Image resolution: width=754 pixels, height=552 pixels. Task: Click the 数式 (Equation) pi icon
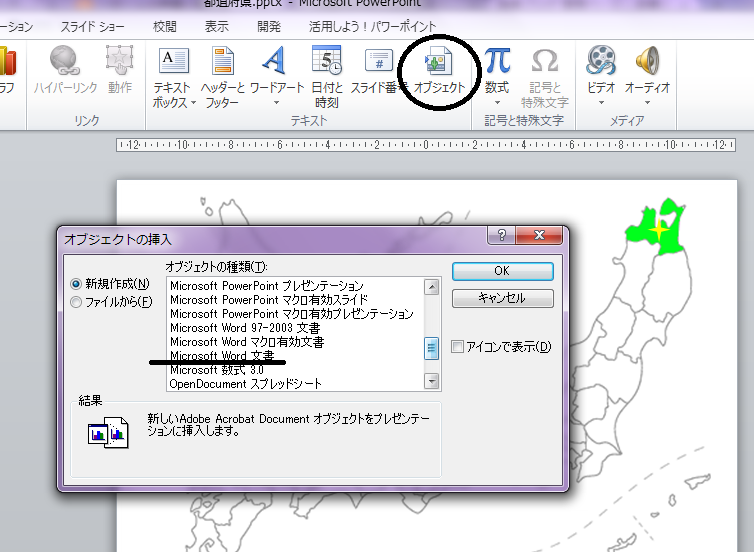(x=497, y=61)
